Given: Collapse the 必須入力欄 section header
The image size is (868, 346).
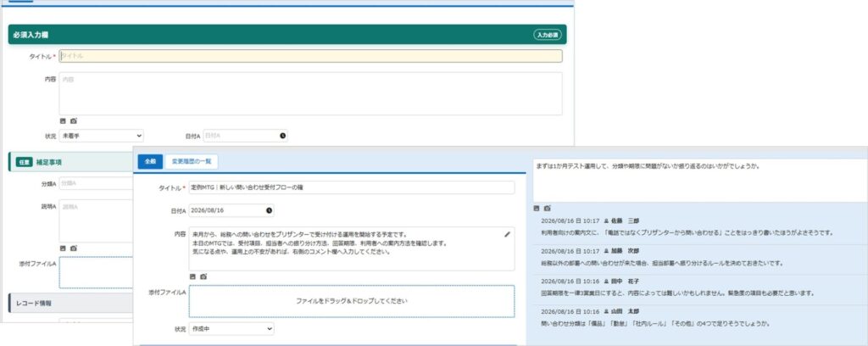Looking at the screenshot, I should pos(287,34).
